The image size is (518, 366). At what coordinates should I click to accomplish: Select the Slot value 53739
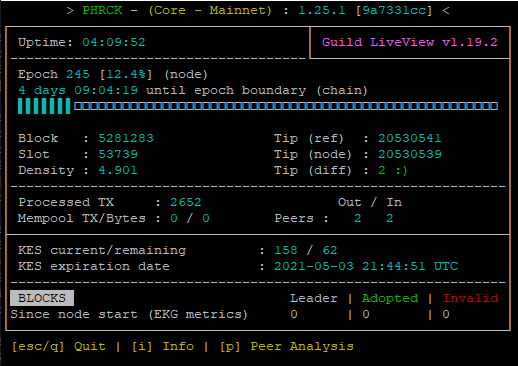[118, 154]
